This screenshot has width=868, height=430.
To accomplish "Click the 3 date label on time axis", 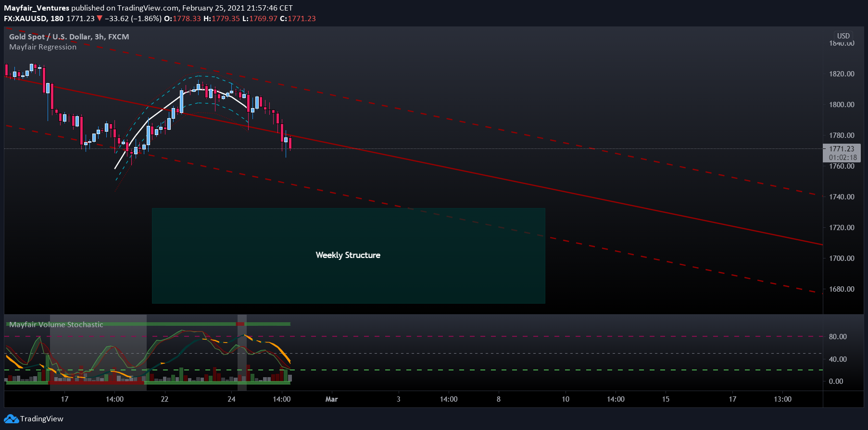I will click(398, 399).
